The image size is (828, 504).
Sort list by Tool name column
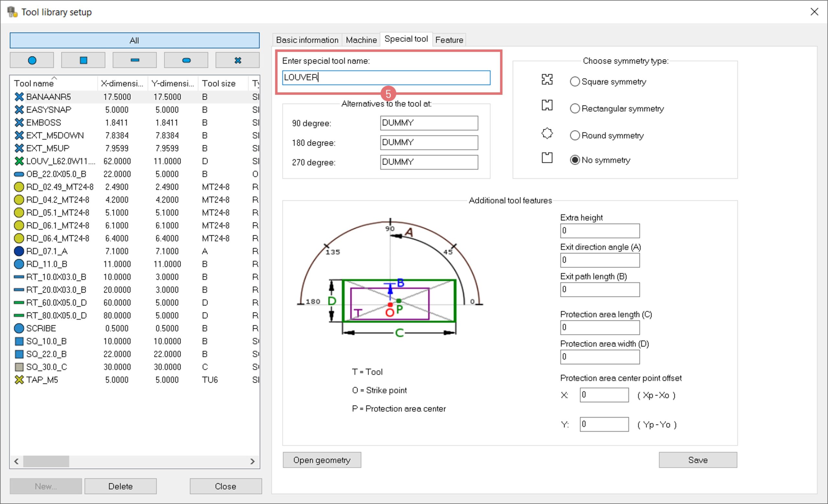click(34, 83)
